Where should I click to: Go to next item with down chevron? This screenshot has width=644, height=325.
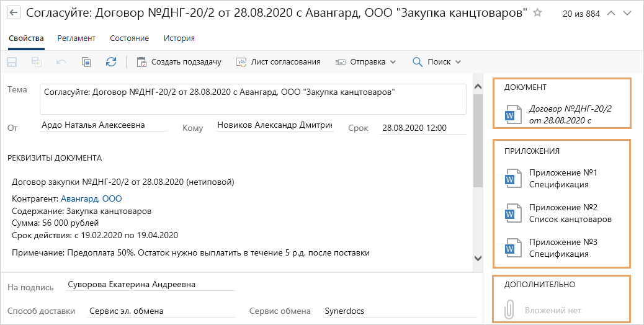click(x=629, y=13)
